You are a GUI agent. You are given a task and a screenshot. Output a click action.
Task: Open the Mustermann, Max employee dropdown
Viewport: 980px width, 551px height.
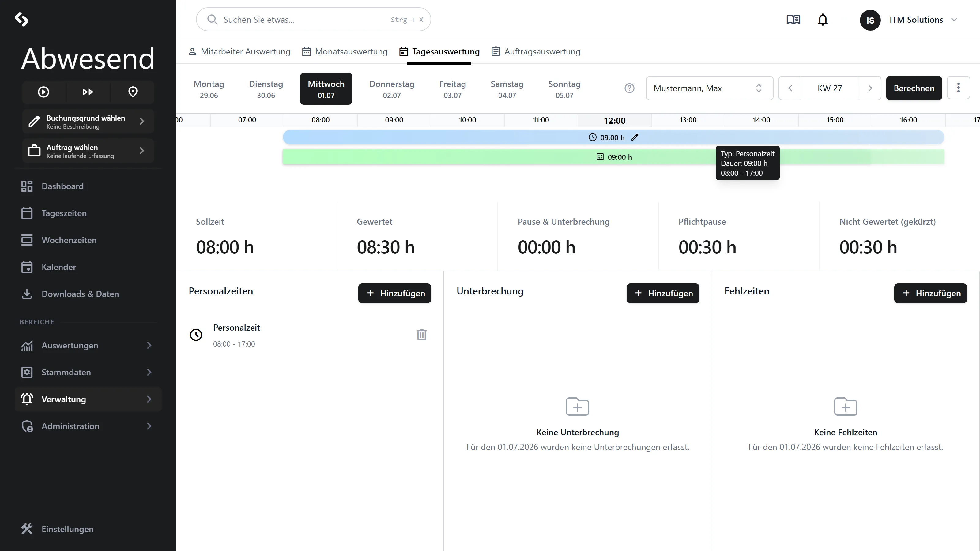point(710,88)
